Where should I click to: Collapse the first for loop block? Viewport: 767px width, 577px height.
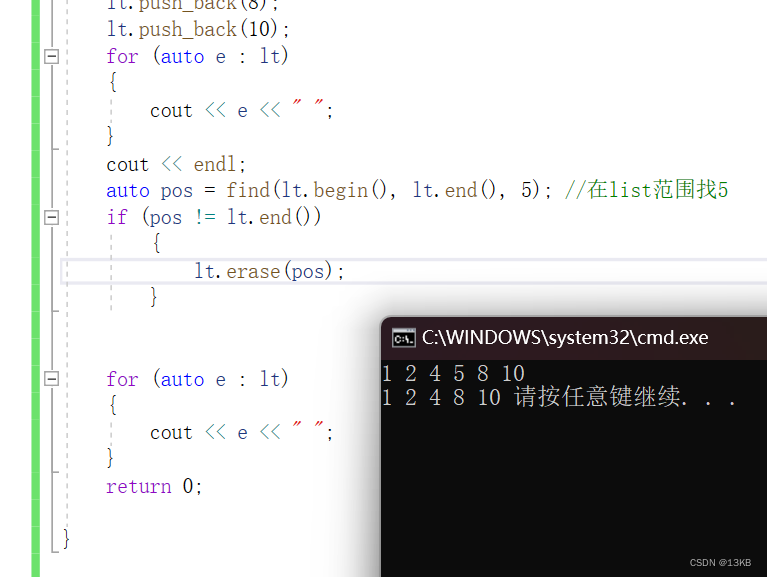coord(51,56)
